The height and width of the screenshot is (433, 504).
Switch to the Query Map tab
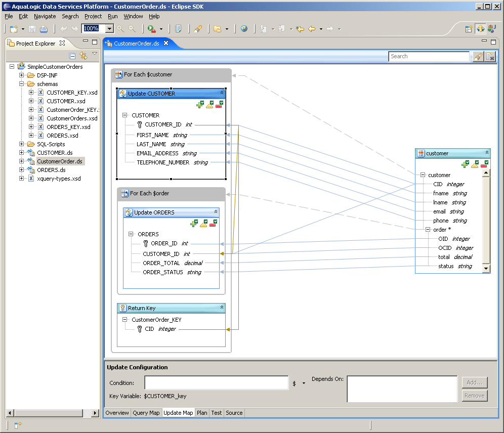tap(146, 413)
